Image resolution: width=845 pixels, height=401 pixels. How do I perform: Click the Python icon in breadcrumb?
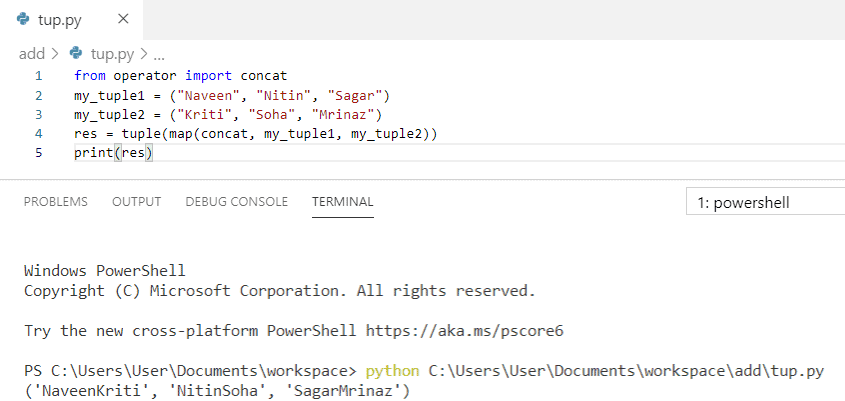point(76,53)
